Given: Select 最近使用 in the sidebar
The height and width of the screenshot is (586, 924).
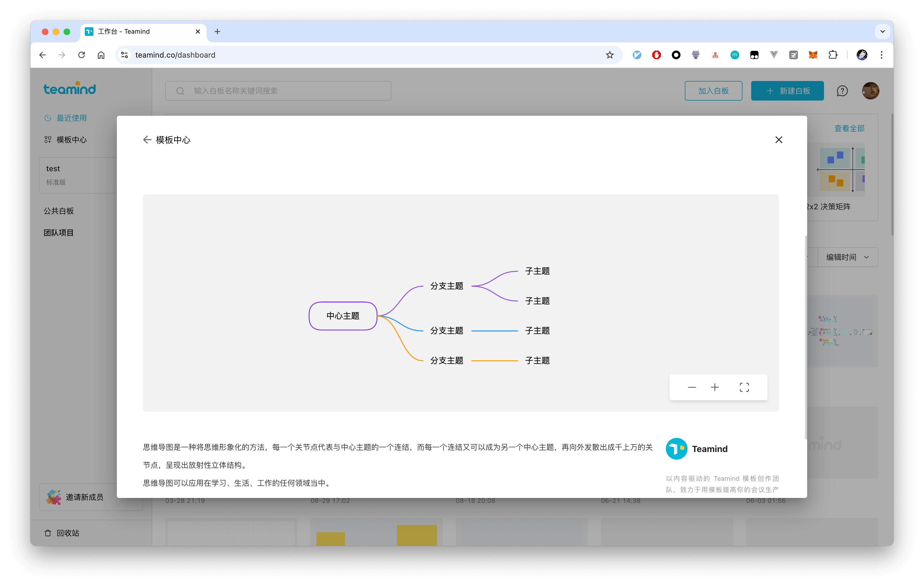Looking at the screenshot, I should (71, 118).
